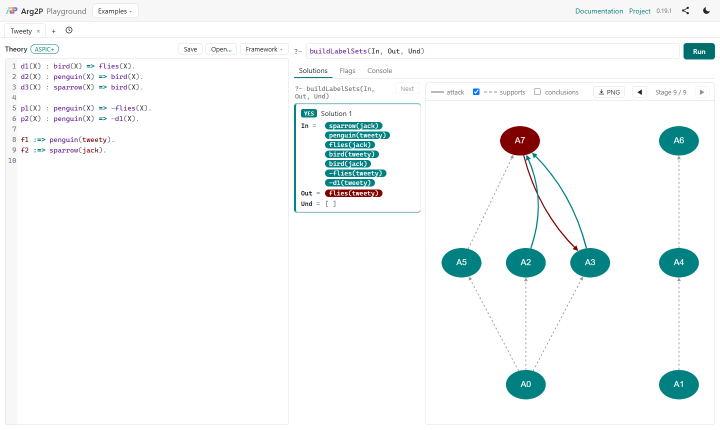Open the Project link
Viewport: 720px width, 430px height.
pyautogui.click(x=640, y=11)
